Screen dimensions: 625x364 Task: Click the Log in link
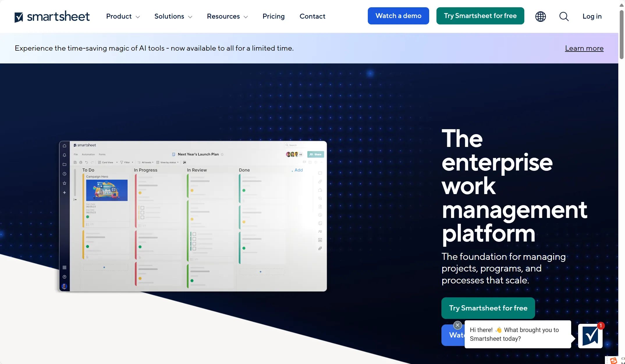(592, 16)
